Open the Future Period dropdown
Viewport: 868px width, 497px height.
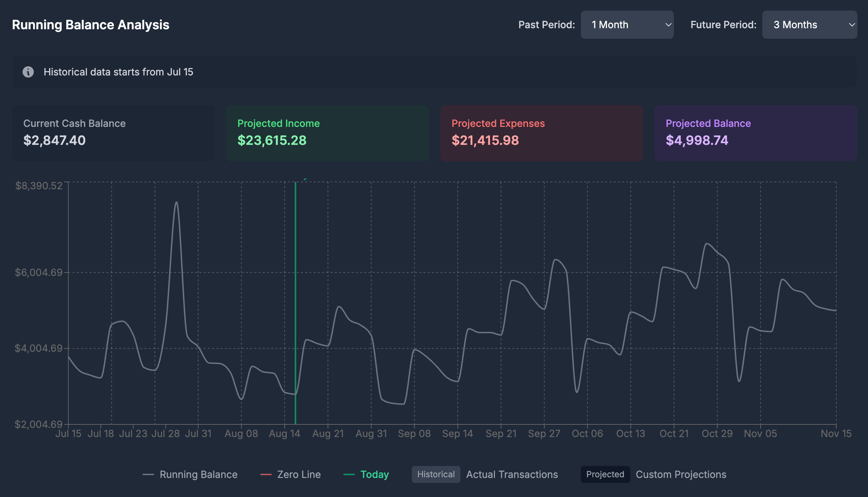pyautogui.click(x=810, y=25)
